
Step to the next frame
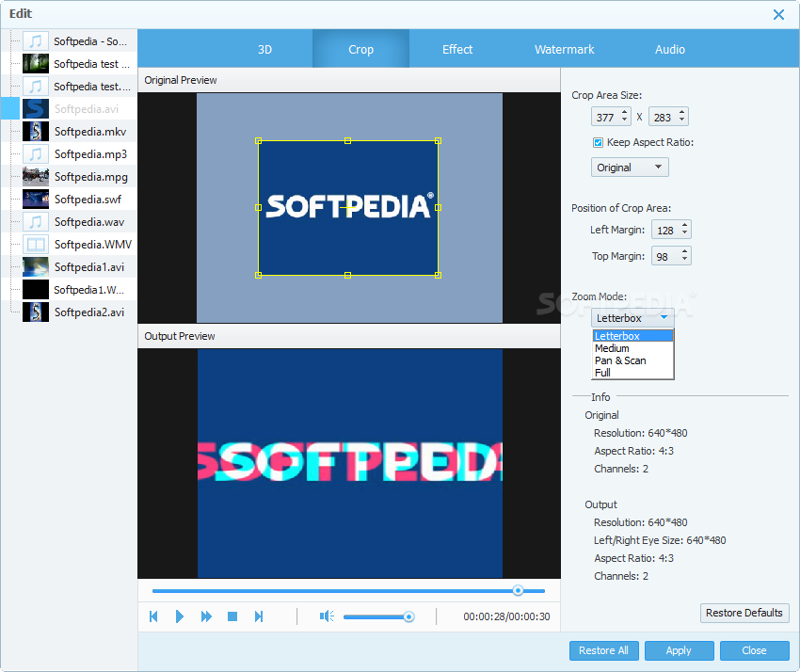click(259, 616)
